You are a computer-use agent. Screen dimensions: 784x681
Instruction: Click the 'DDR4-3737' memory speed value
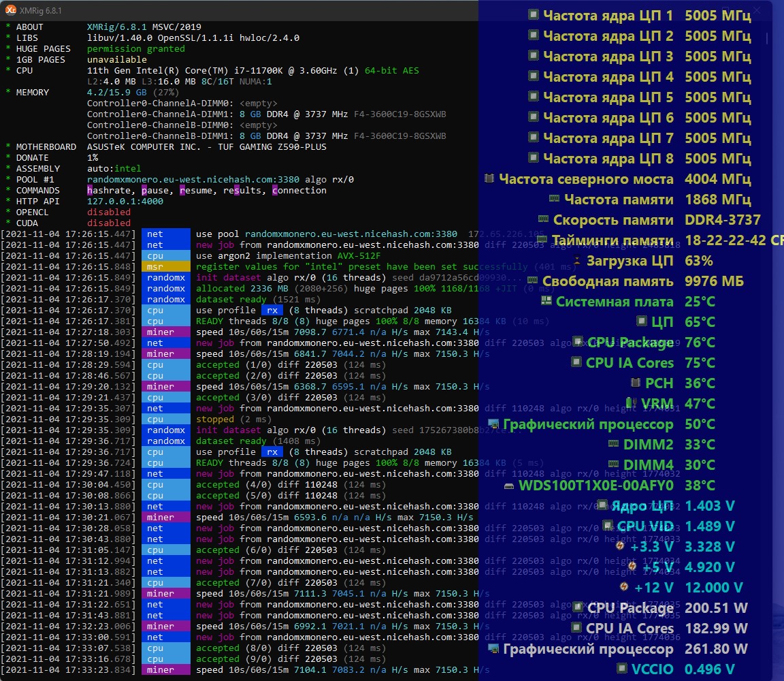pos(723,220)
